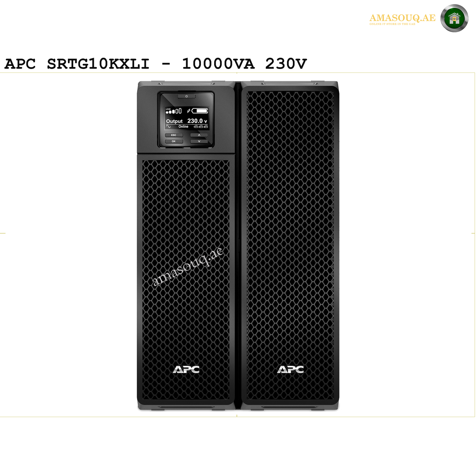Screen dimensions: 476x459
Task: Click the outlet group 2 icon
Action: (x=201, y=127)
